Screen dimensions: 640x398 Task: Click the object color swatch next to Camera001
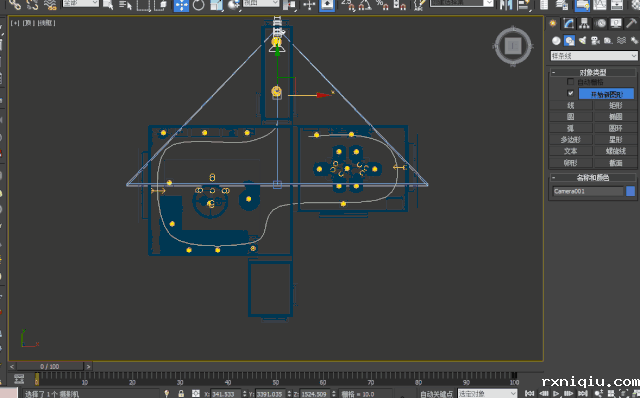tap(630, 191)
